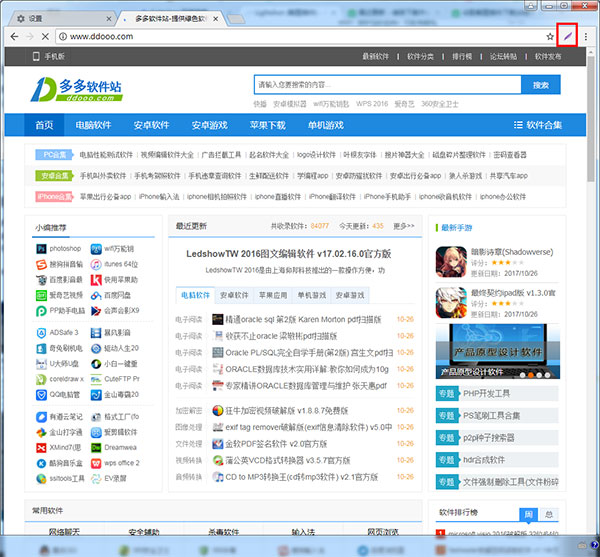Switch the 软件排行榜 ranking to 总
The image size is (600, 557).
coord(548,514)
